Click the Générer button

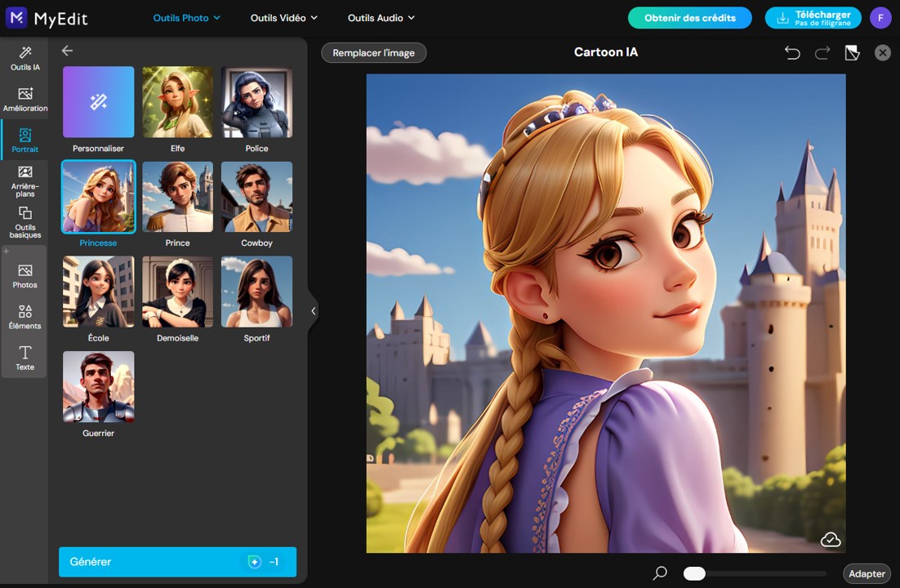point(177,562)
